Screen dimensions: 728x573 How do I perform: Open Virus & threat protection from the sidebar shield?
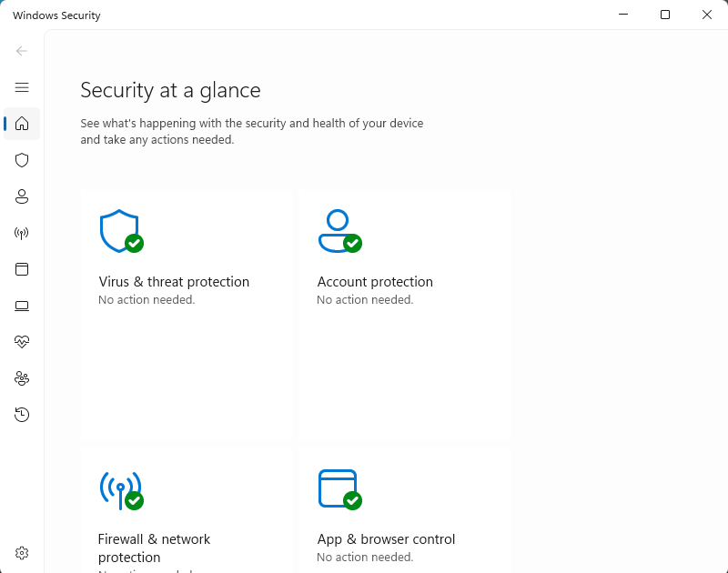[22, 160]
